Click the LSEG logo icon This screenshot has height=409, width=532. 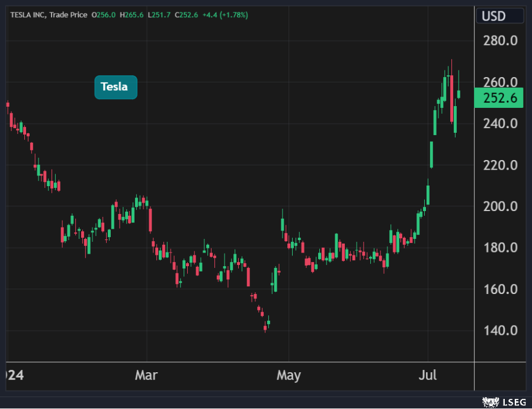click(489, 402)
